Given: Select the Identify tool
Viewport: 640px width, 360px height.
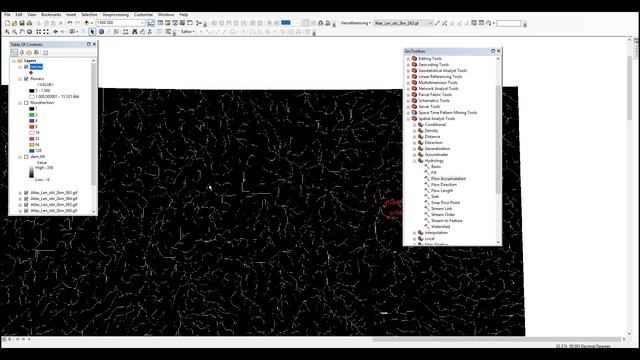Looking at the screenshot, I should (x=101, y=32).
